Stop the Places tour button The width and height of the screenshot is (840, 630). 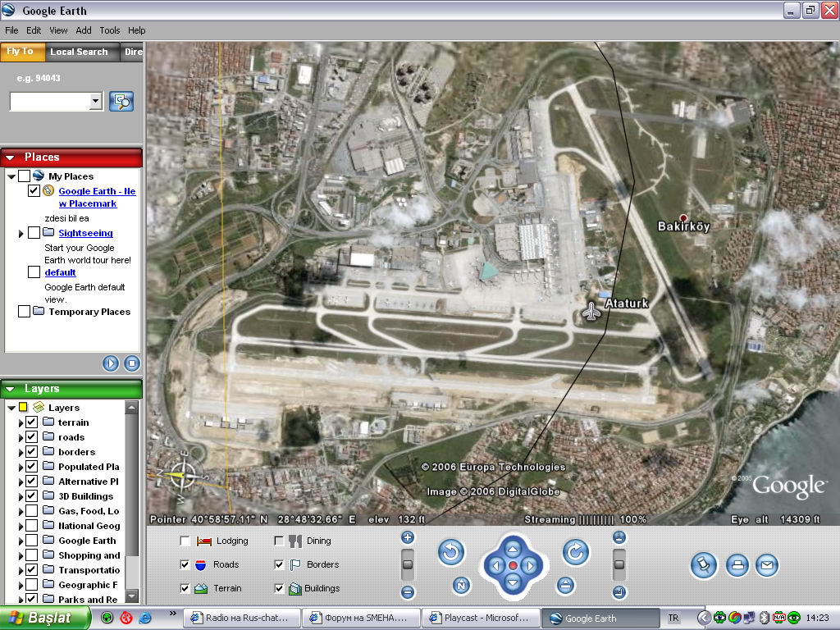click(132, 363)
